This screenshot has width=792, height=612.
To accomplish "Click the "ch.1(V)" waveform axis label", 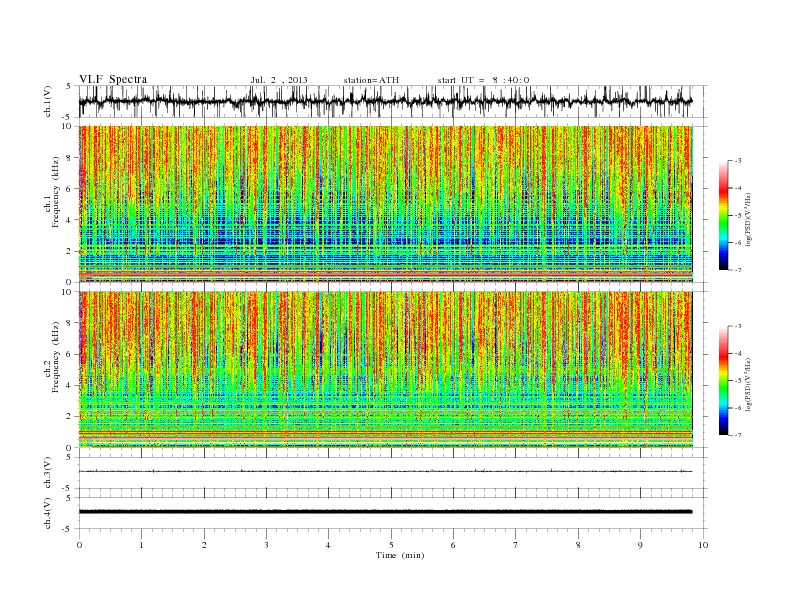I will (48, 101).
